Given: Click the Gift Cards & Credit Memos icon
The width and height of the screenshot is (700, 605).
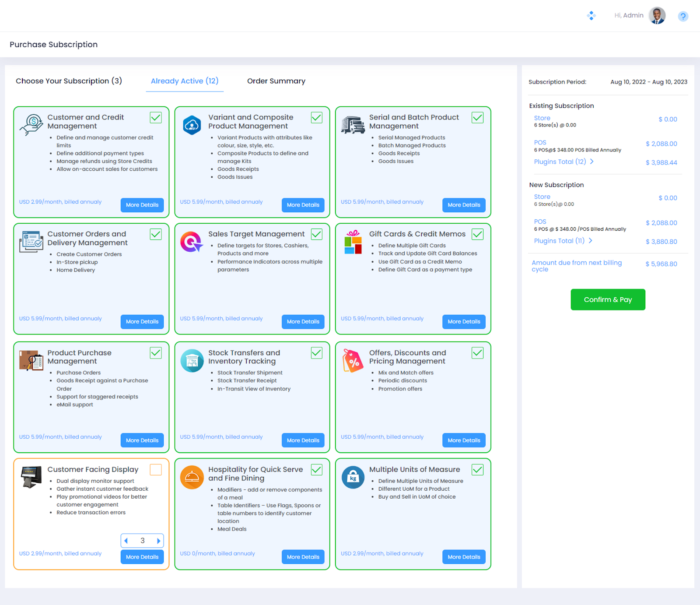Looking at the screenshot, I should coord(353,243).
